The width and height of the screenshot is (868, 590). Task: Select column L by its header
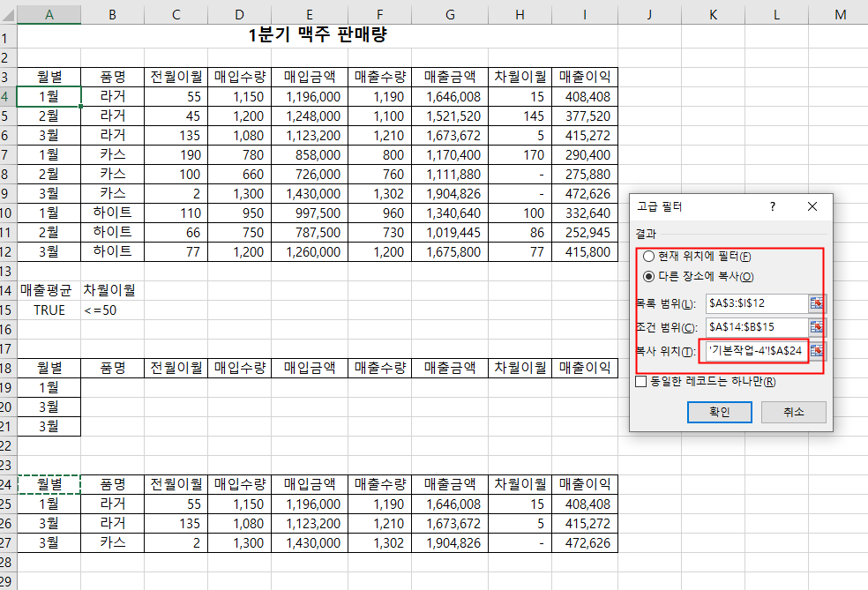776,15
